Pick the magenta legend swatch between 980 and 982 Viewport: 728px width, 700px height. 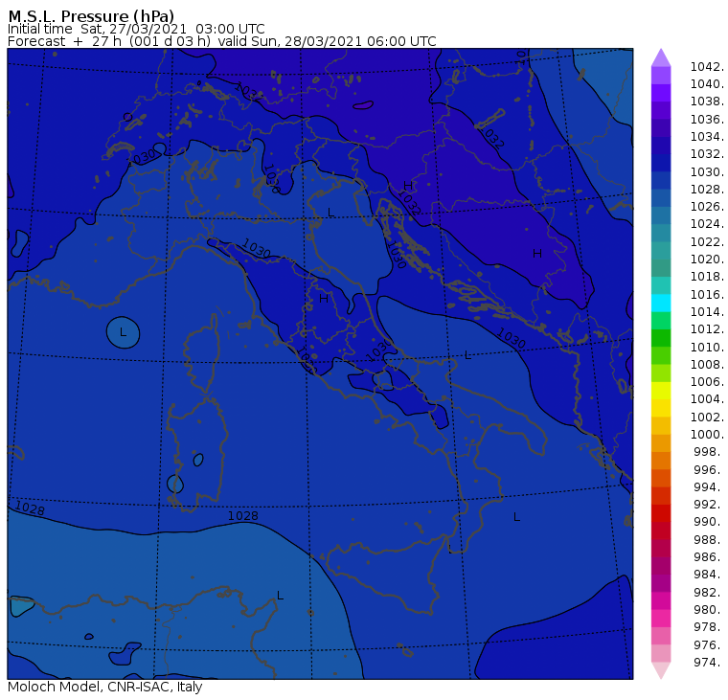(661, 600)
